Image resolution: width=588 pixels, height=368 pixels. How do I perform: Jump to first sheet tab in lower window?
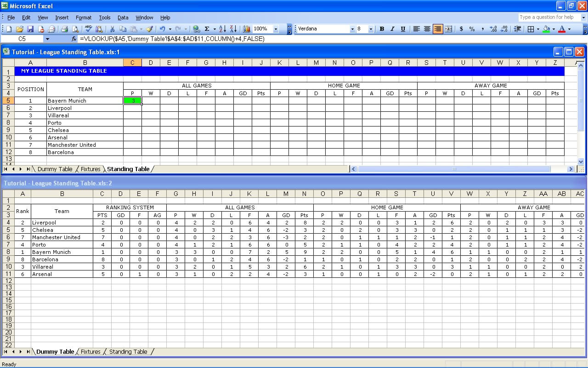[x=6, y=352]
